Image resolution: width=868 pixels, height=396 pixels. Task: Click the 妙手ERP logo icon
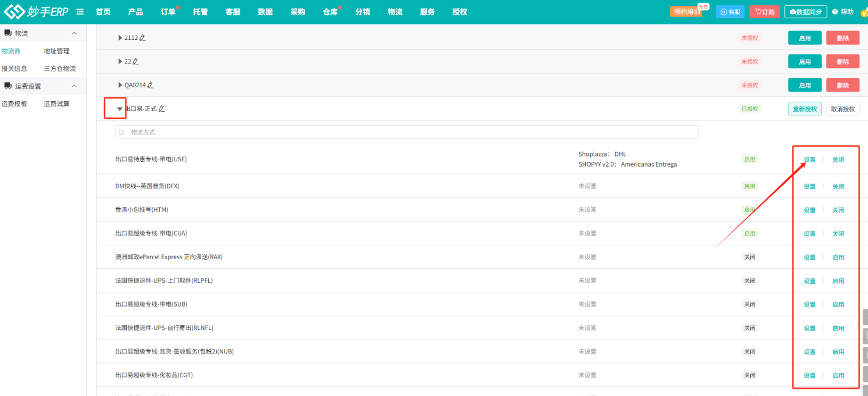(x=14, y=12)
